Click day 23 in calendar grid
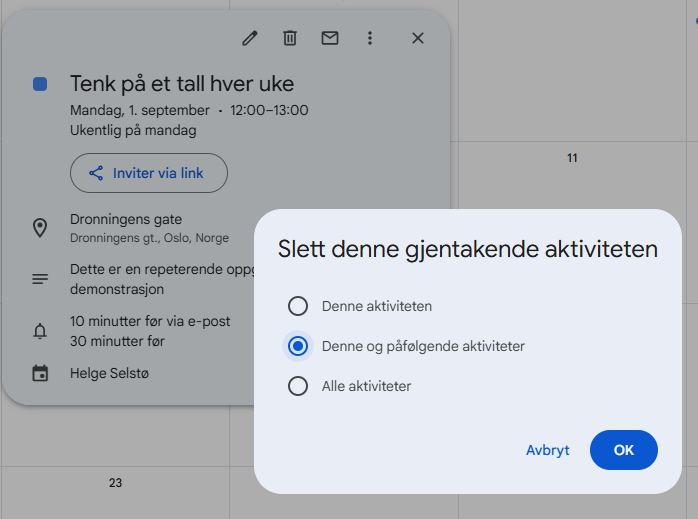Image resolution: width=698 pixels, height=519 pixels. pos(115,483)
